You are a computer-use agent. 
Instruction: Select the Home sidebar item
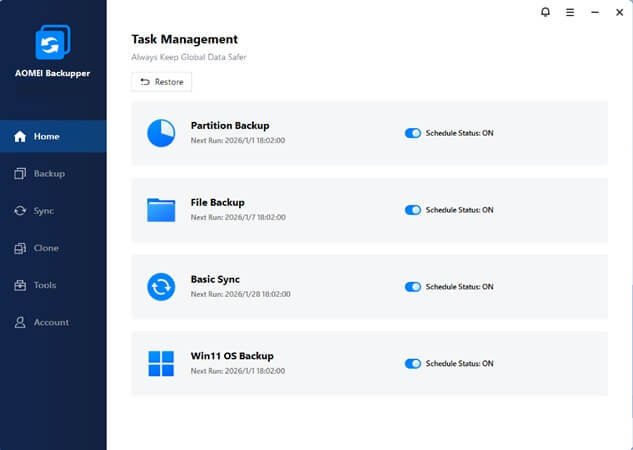46,136
